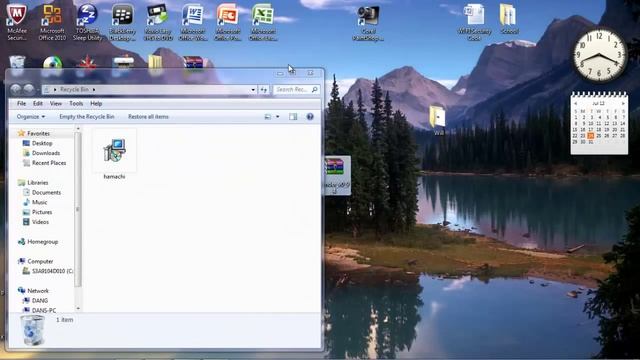Click the navigation pane scrollbar down arrow

pos(78,309)
